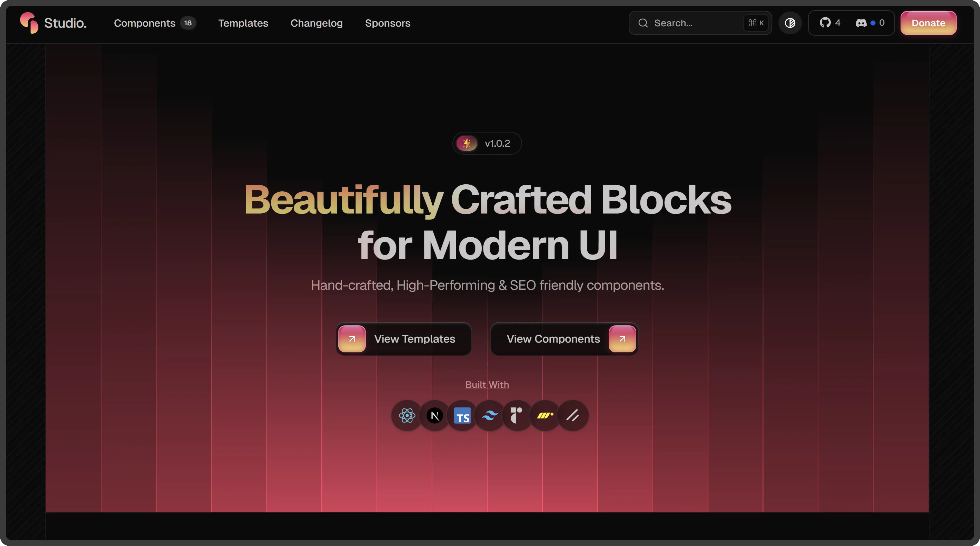Click the arrow icon on View Components
This screenshot has height=546, width=980.
[622, 339]
